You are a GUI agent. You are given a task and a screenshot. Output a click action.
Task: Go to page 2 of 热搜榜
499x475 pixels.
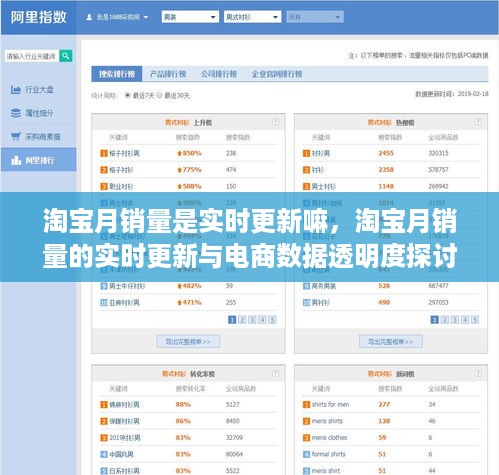point(445,320)
